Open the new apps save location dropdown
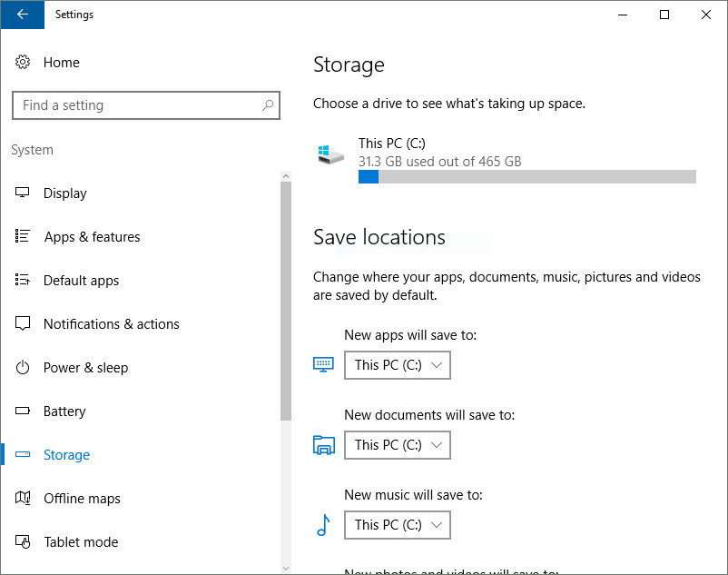The image size is (728, 575). (397, 365)
